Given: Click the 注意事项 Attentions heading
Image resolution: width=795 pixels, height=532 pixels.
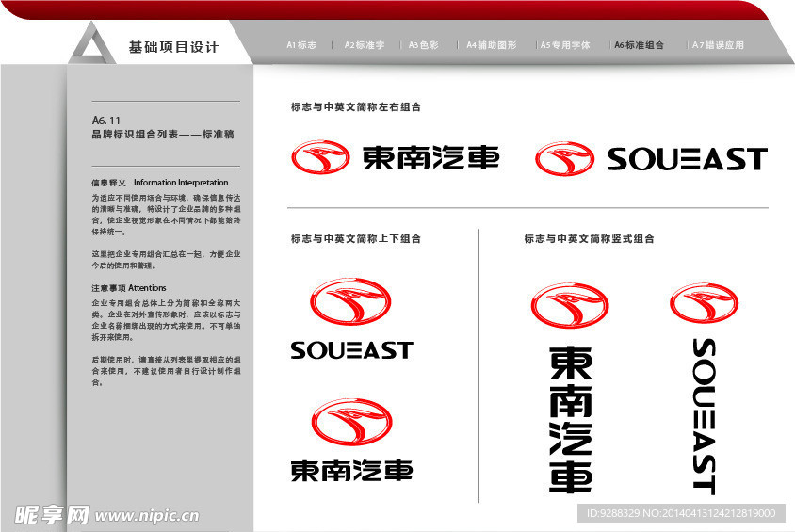Looking at the screenshot, I should pyautogui.click(x=129, y=288).
